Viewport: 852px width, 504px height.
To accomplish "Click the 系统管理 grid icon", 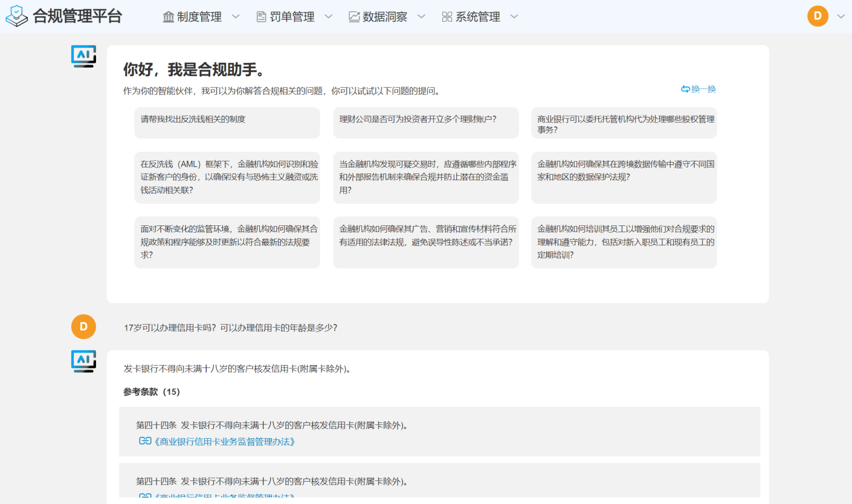I will [447, 17].
